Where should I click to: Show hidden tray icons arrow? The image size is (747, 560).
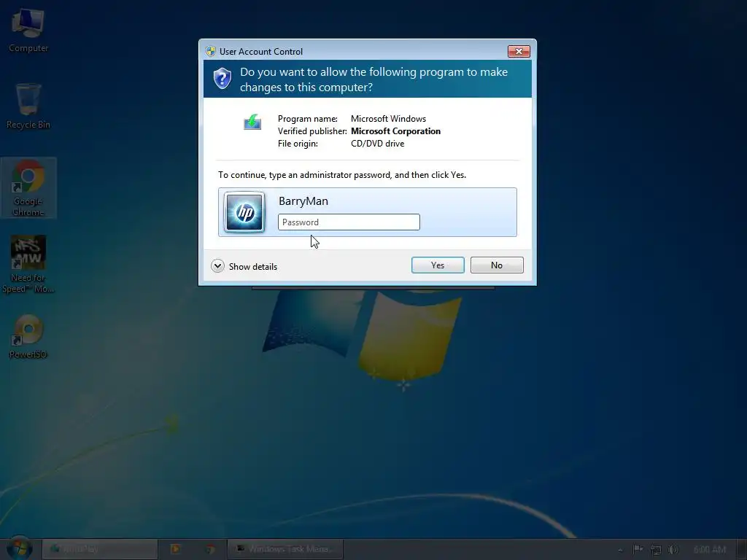tap(620, 550)
